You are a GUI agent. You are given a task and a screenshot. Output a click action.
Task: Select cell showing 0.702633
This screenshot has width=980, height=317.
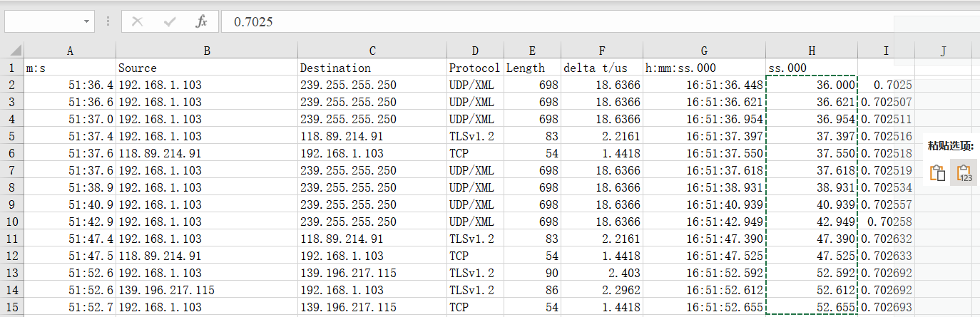tap(886, 256)
